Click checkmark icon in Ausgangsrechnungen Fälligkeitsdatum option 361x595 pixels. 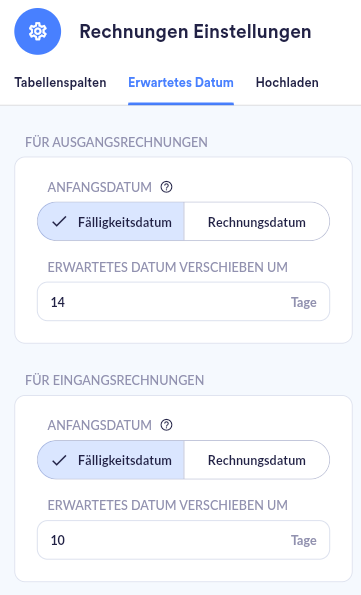click(x=59, y=222)
